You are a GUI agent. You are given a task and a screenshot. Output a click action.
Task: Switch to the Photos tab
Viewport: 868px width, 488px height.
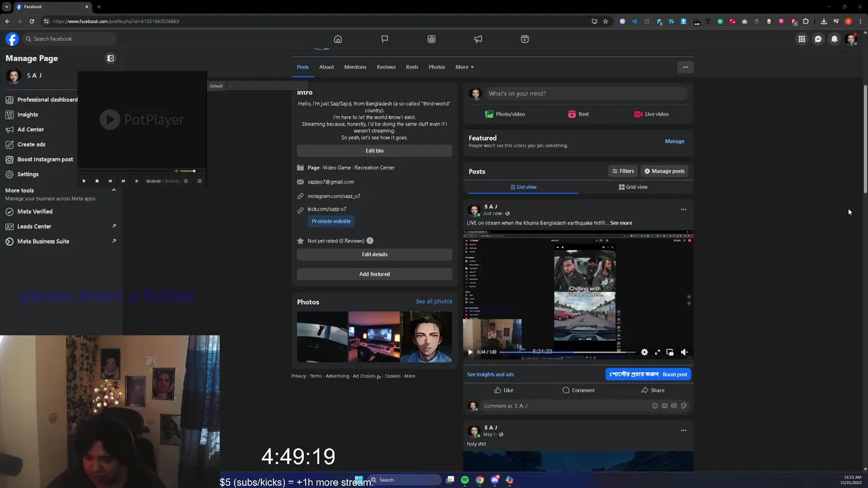pyautogui.click(x=437, y=67)
